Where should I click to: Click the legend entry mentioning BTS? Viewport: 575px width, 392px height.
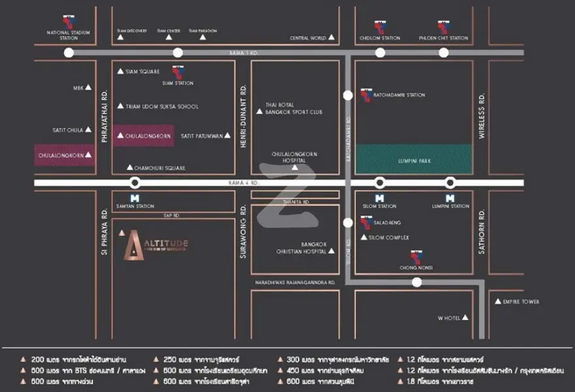(x=83, y=370)
